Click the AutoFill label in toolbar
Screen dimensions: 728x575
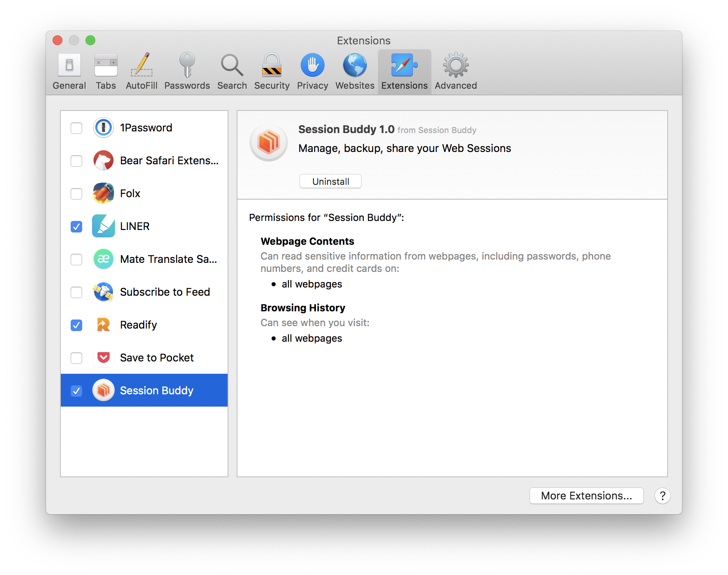tap(142, 85)
